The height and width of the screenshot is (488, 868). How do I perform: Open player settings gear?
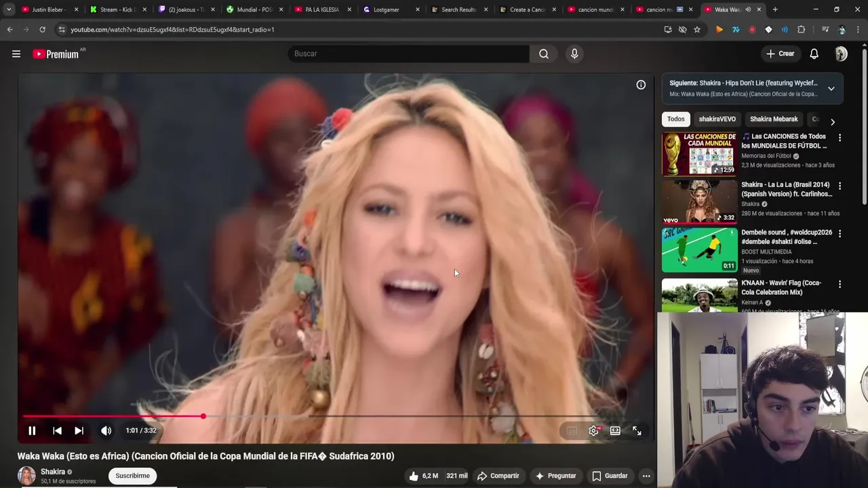[593, 430]
